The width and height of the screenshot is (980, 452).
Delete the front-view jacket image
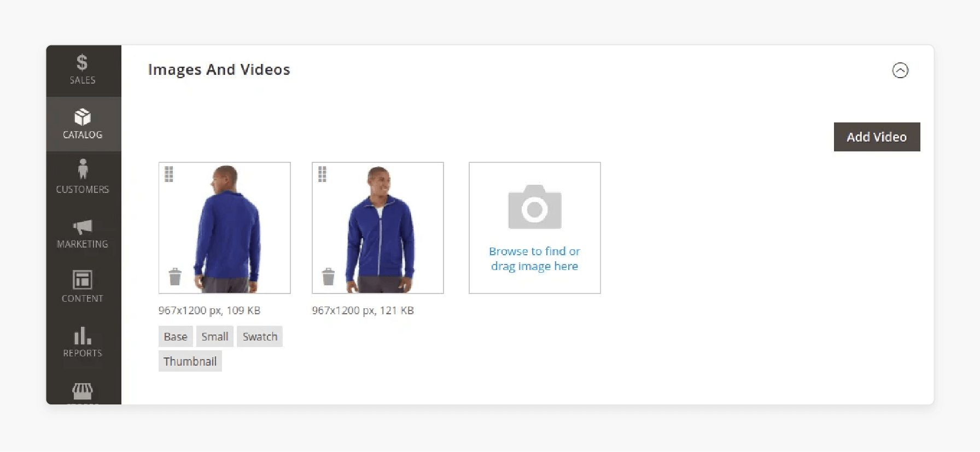tap(328, 277)
